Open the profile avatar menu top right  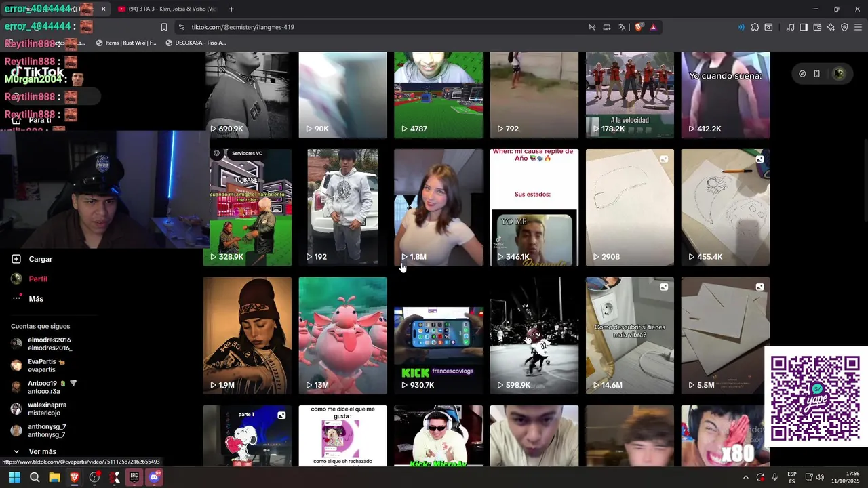(839, 74)
